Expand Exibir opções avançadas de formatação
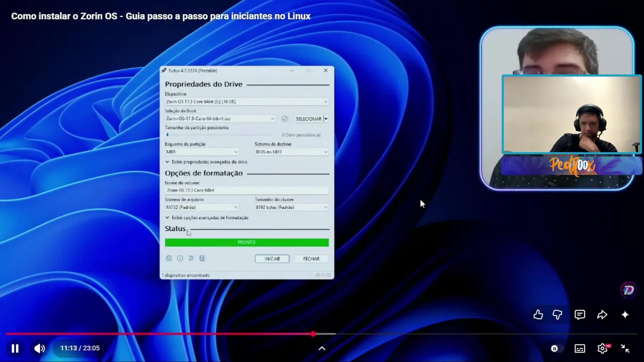Image resolution: width=644 pixels, height=362 pixels. tap(207, 218)
